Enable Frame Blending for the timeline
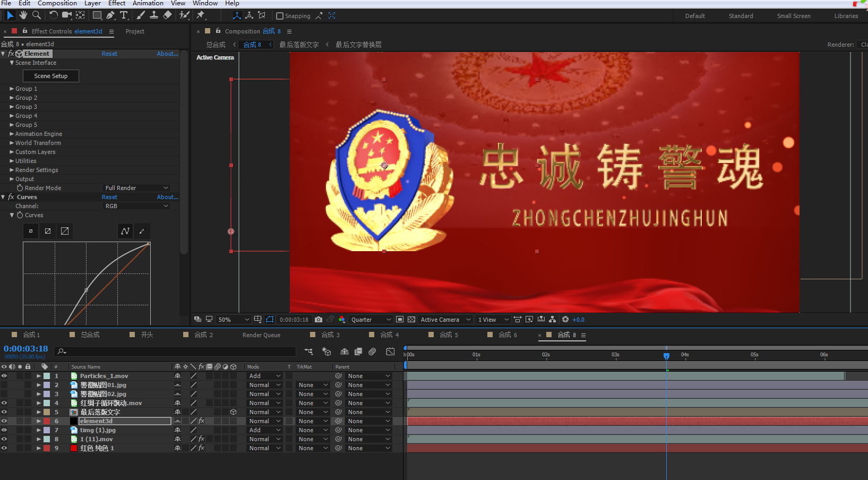 pos(358,352)
